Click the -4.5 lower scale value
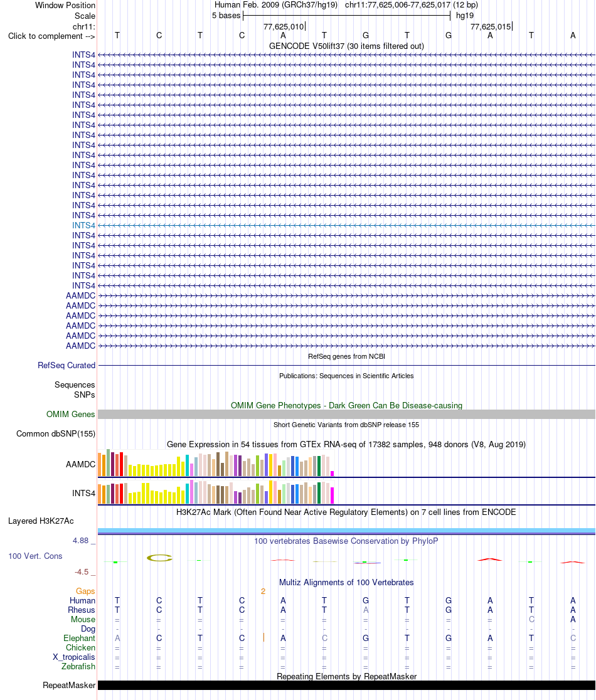This screenshot has width=596, height=700. pyautogui.click(x=82, y=572)
